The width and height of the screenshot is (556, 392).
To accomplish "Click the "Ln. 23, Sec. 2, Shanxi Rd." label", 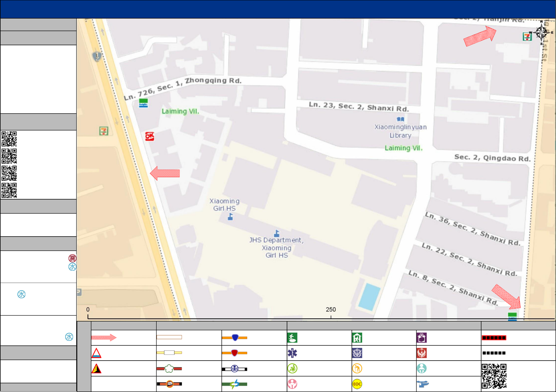I will 359,107.
